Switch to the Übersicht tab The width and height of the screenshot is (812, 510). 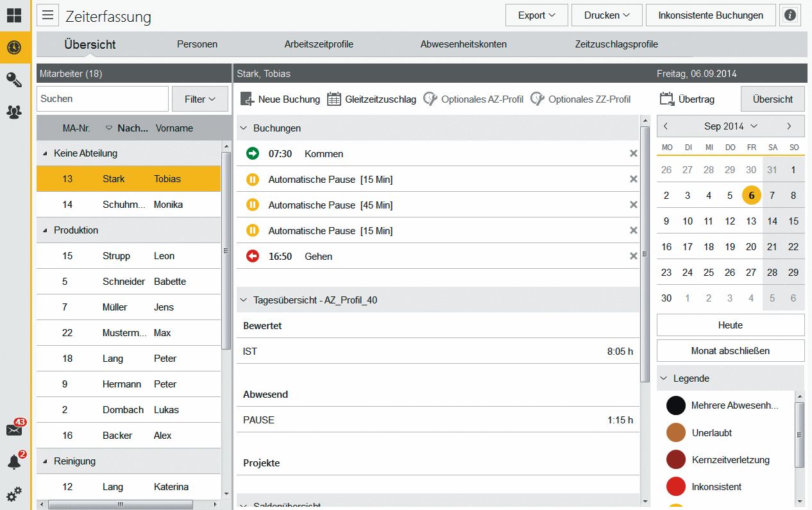pos(90,44)
